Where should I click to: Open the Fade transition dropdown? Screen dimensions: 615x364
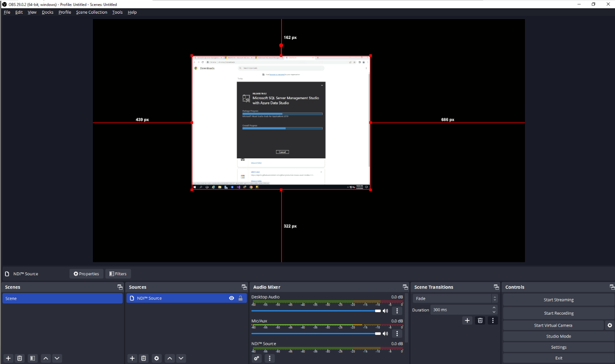coord(455,298)
